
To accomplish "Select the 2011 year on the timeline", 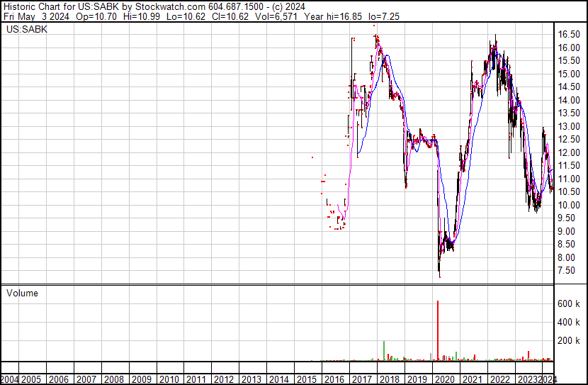I will pos(196,379).
